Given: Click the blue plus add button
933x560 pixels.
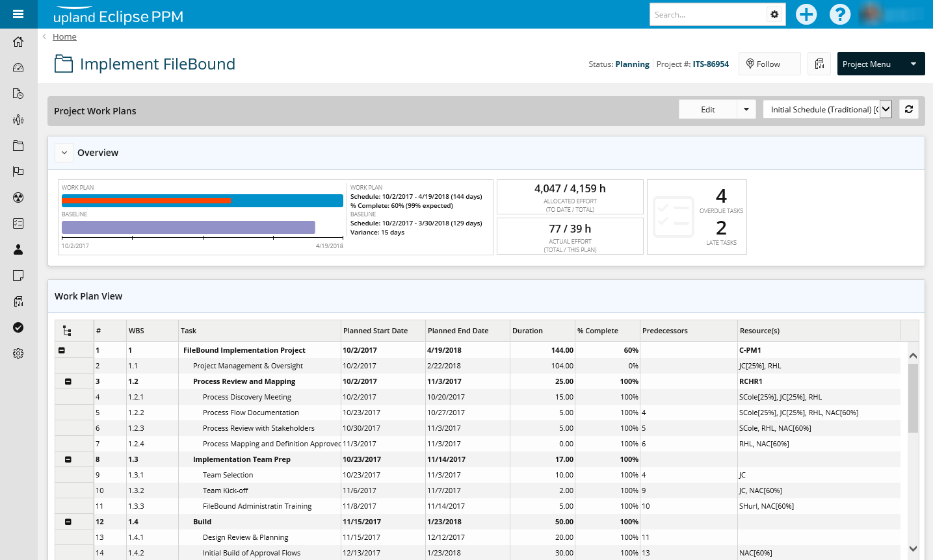Looking at the screenshot, I should click(x=806, y=14).
